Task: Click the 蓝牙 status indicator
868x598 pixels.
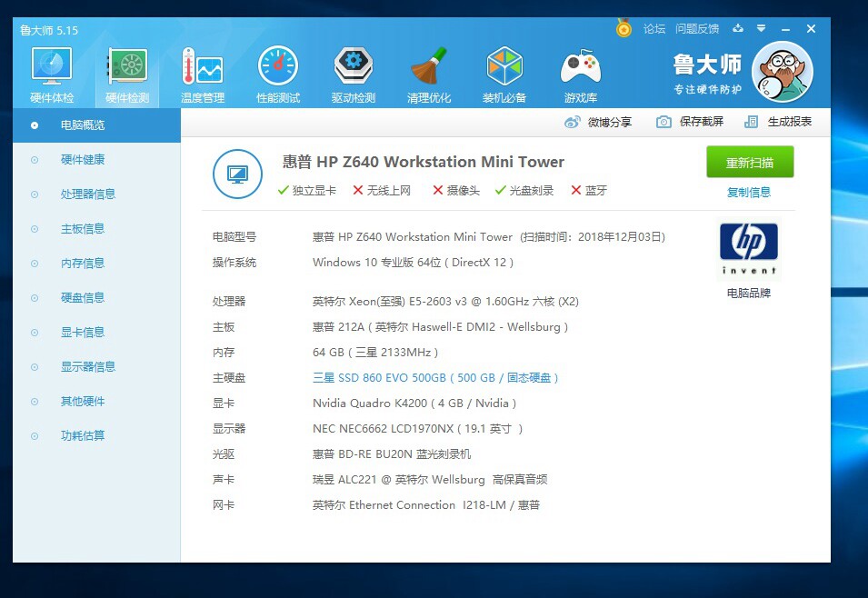Action: (589, 191)
